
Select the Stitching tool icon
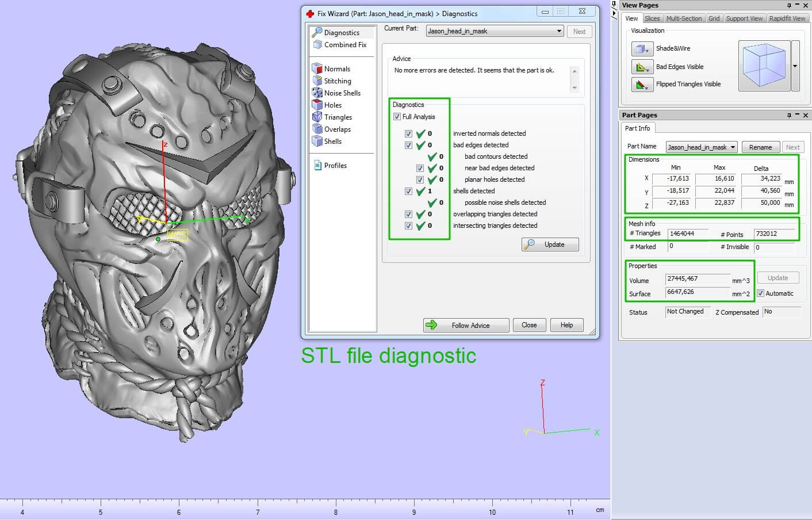point(317,81)
